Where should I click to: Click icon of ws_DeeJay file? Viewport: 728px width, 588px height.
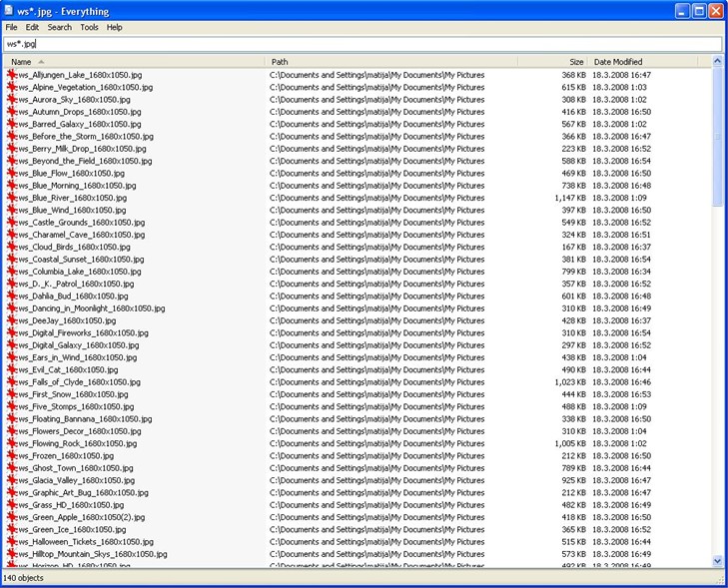[x=12, y=320]
